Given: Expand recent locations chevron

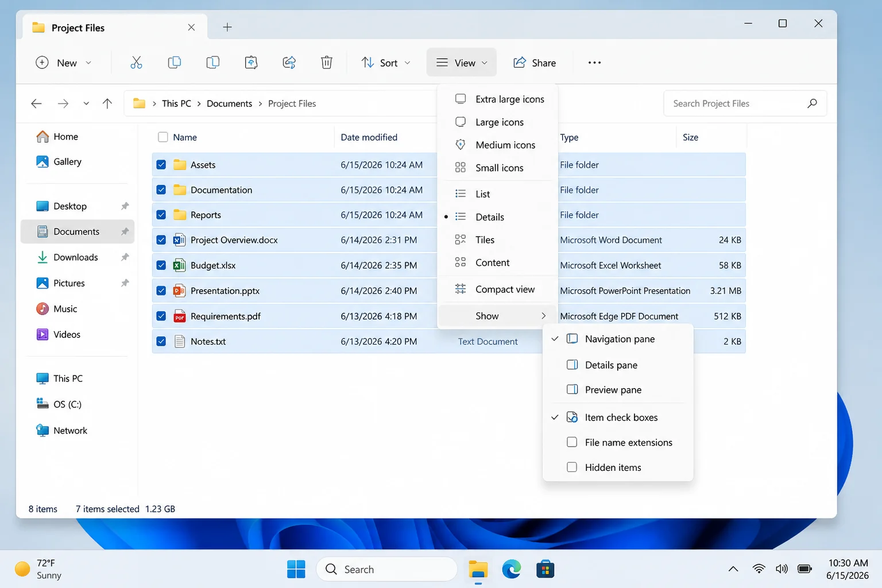Looking at the screenshot, I should [x=86, y=103].
